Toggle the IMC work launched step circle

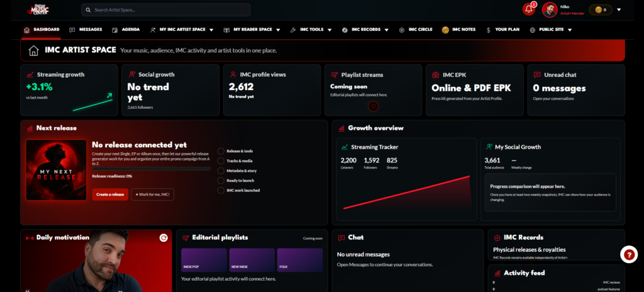[221, 191]
